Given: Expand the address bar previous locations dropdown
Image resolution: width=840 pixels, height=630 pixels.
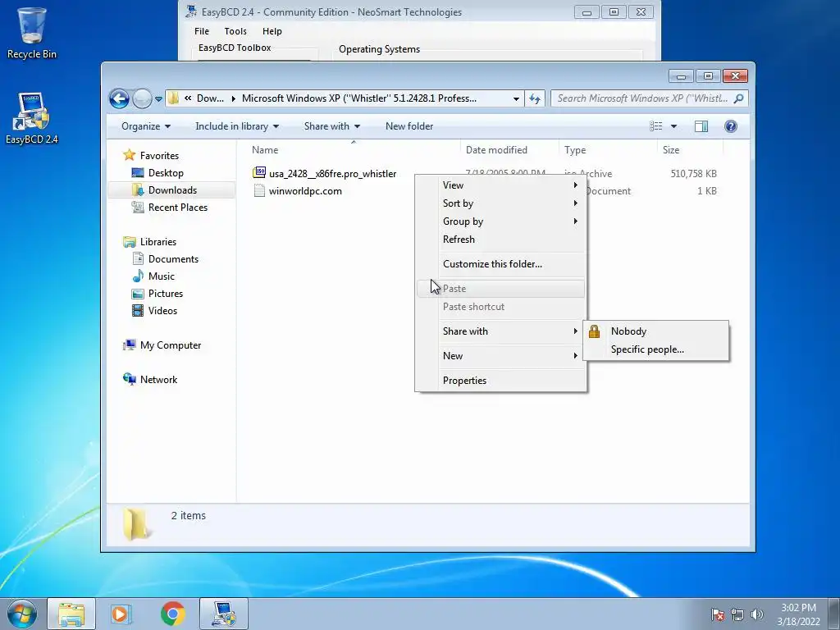Looking at the screenshot, I should 516,98.
